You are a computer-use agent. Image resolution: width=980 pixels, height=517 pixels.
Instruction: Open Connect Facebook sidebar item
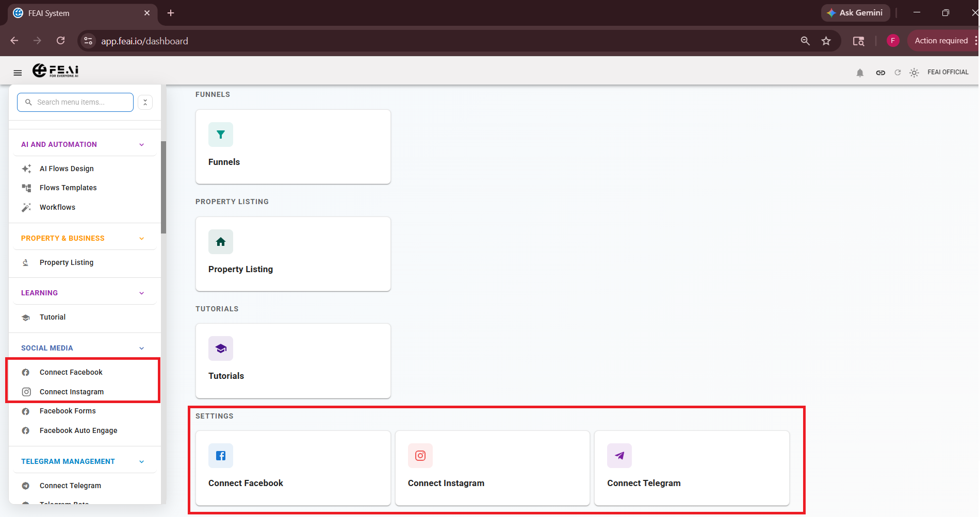[85, 372]
